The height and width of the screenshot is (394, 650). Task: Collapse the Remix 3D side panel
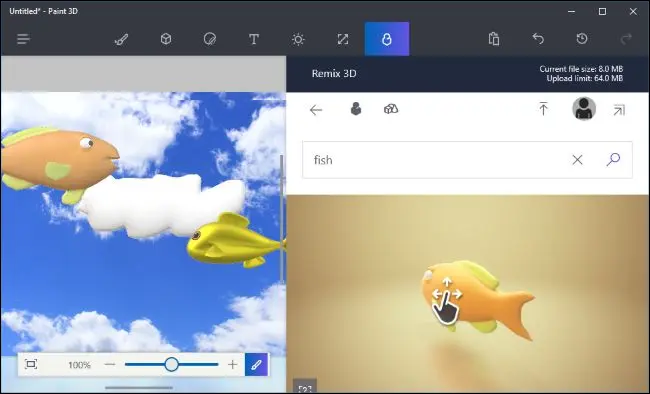point(619,110)
